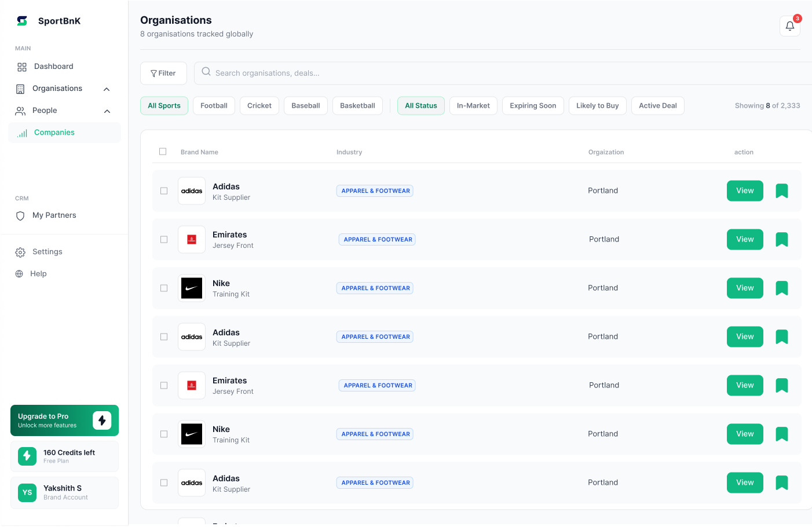Click the first Adidas logo thumbnail

[192, 191]
